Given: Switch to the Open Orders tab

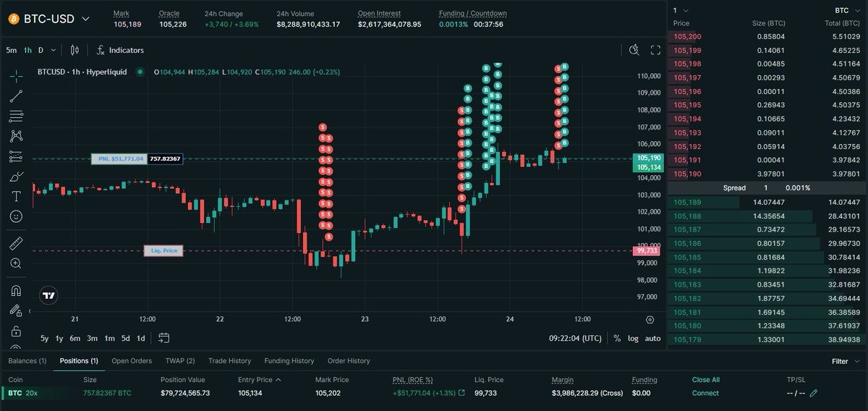Looking at the screenshot, I should coord(132,361).
